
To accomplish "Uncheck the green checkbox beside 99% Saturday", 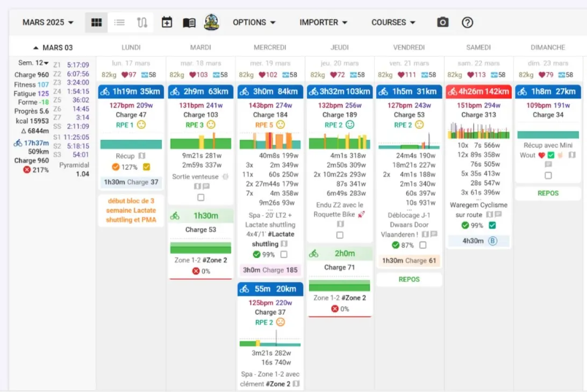I will (492, 225).
